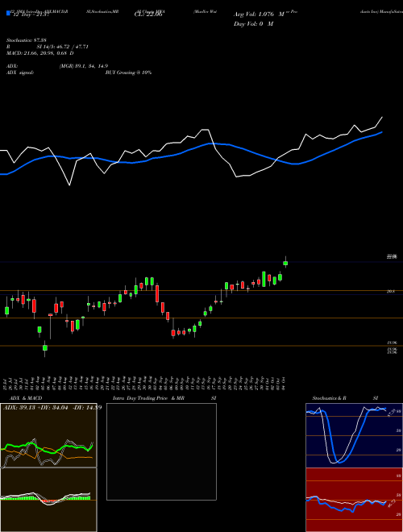Open the blue Stochastics mini chart
This screenshot has width=403, height=532.
tap(354, 435)
